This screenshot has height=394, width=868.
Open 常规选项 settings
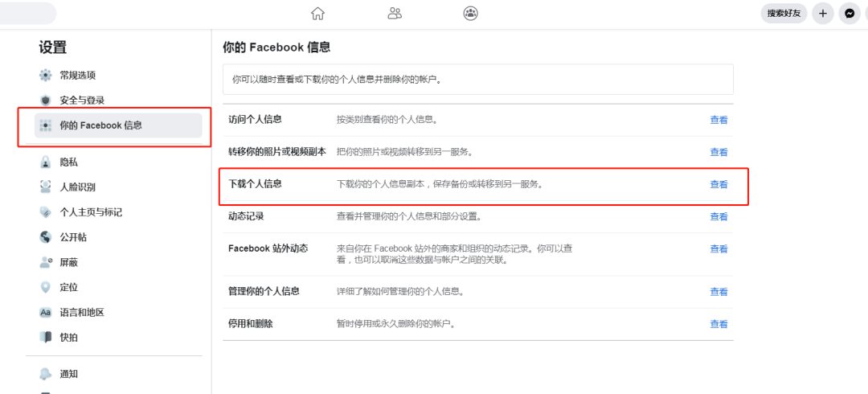77,76
